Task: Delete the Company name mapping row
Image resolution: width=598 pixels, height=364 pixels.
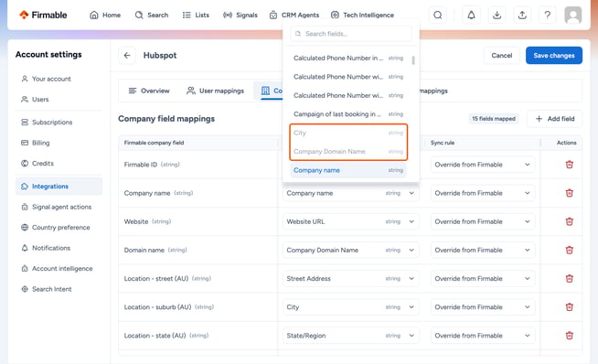Action: pyautogui.click(x=570, y=193)
